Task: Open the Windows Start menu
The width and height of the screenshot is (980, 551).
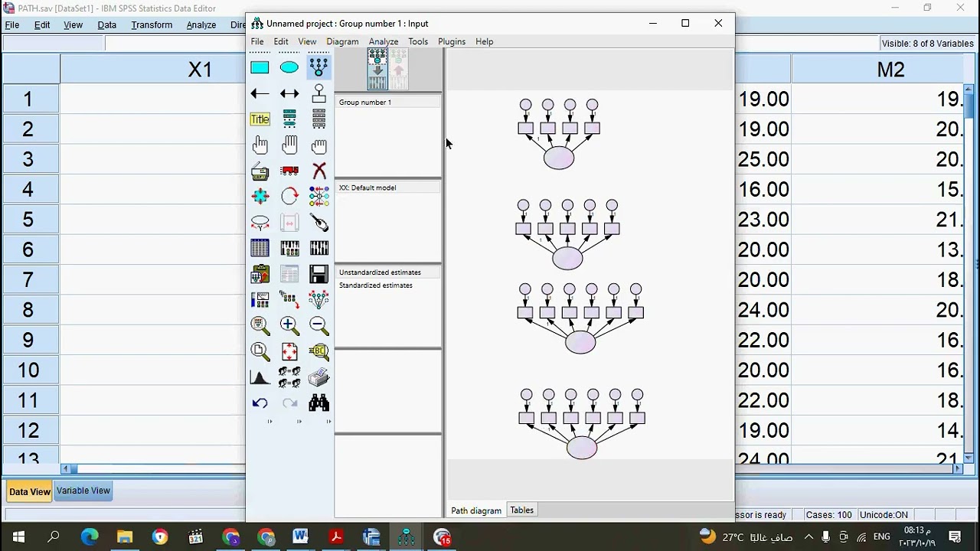Action: (18, 536)
